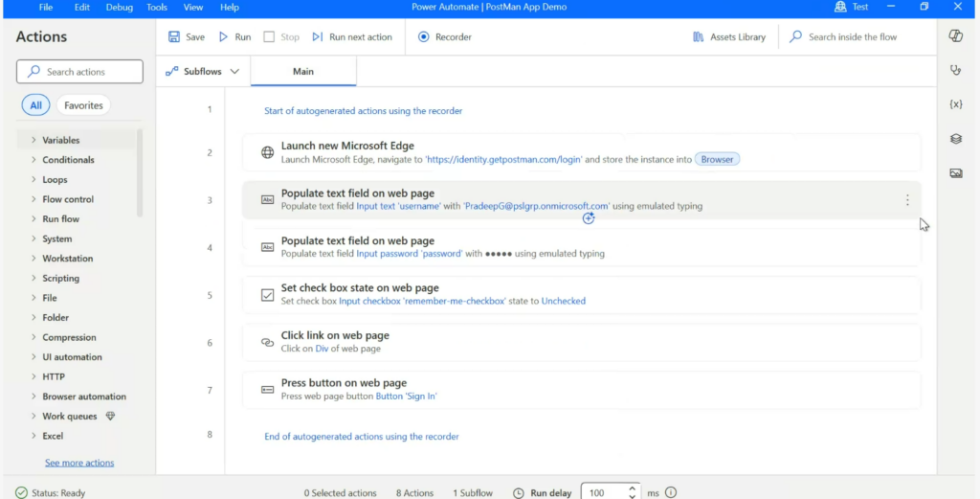Click the Div link in step 6
980x499 pixels.
tap(322, 349)
